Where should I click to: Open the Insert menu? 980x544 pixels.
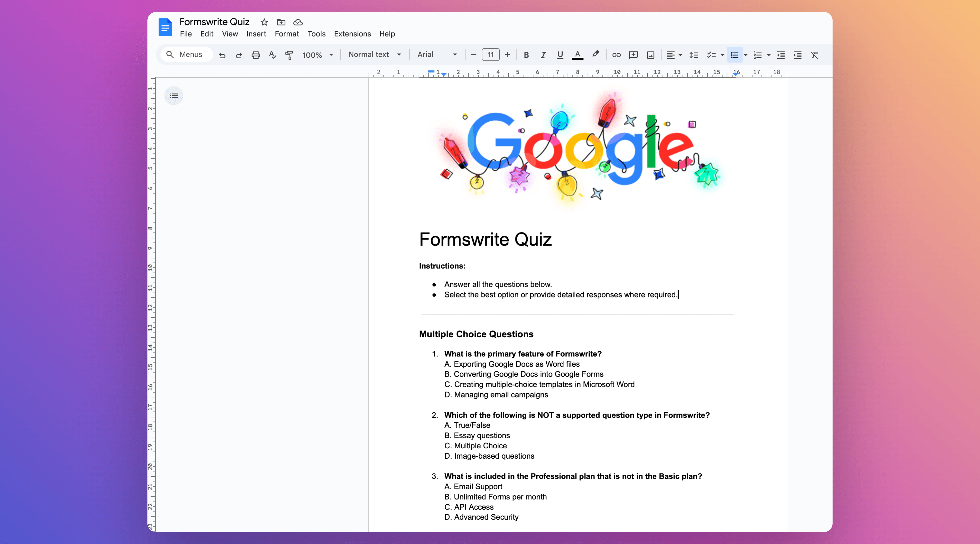pos(256,34)
